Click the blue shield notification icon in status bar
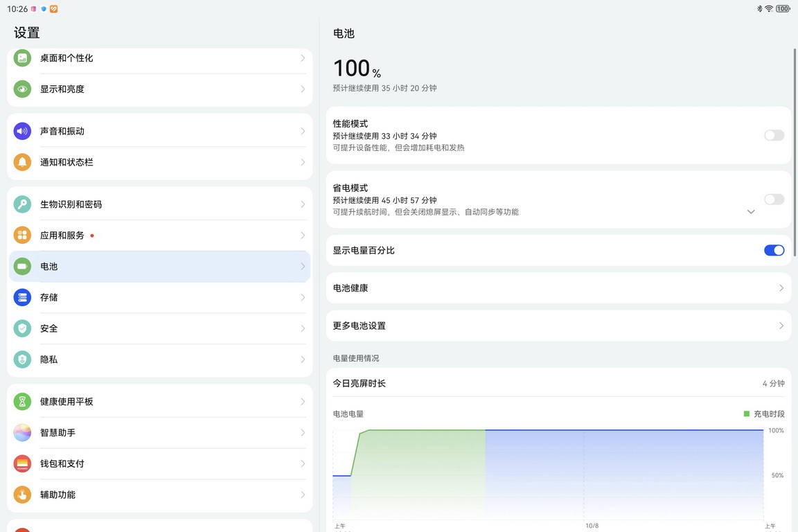This screenshot has width=798, height=532. (x=43, y=9)
